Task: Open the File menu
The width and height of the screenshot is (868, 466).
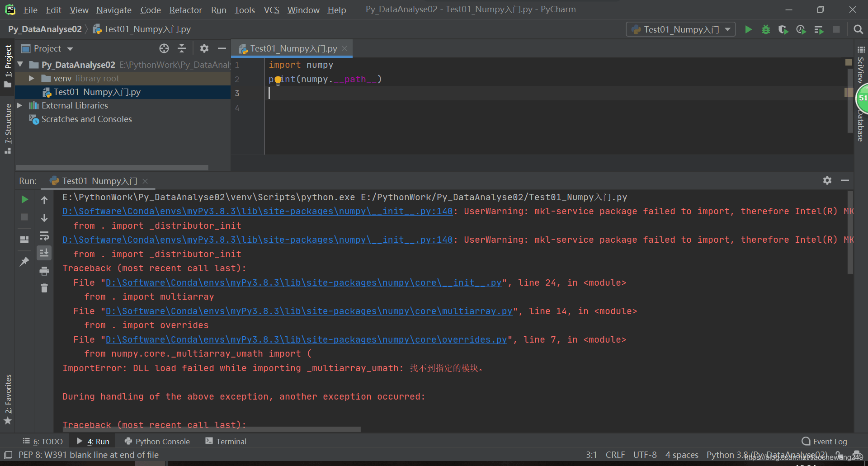Action: coord(30,9)
